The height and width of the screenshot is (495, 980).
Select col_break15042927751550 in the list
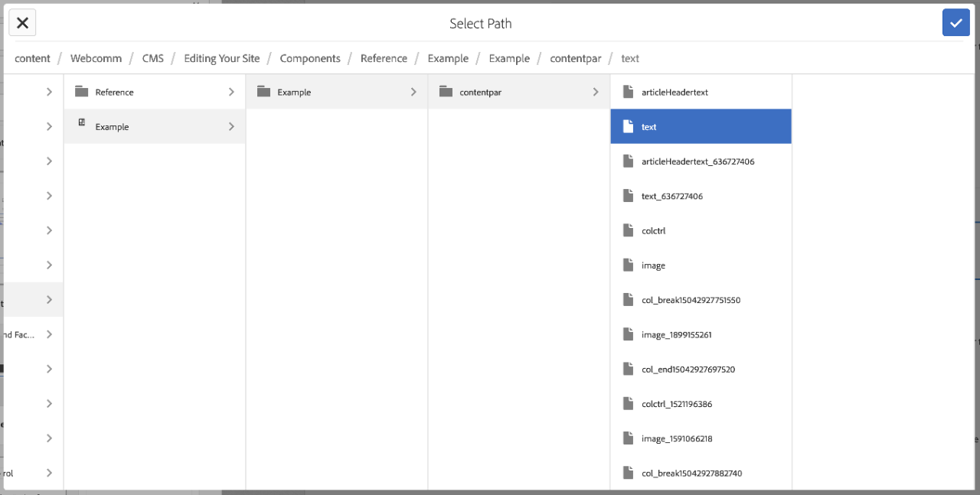(691, 300)
